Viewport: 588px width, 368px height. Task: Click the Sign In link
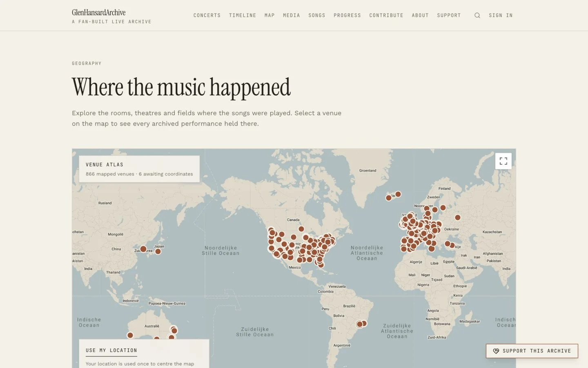click(x=501, y=16)
